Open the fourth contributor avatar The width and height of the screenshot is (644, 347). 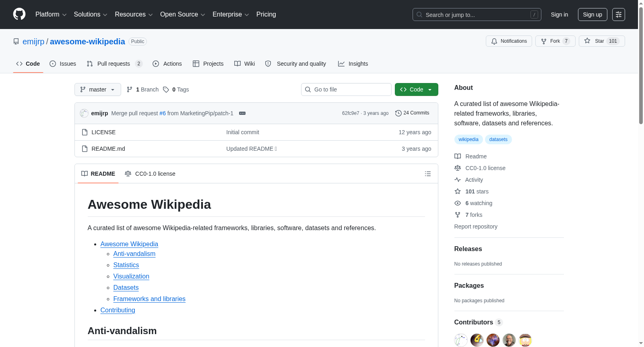coord(509,340)
